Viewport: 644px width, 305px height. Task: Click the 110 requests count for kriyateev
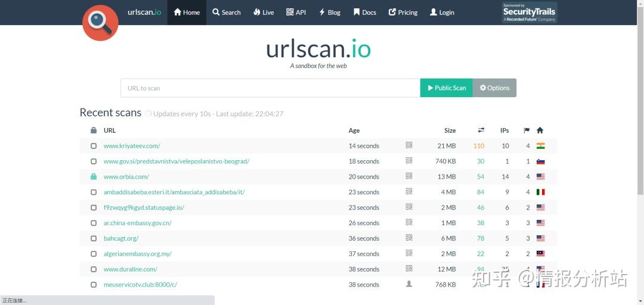pos(478,146)
